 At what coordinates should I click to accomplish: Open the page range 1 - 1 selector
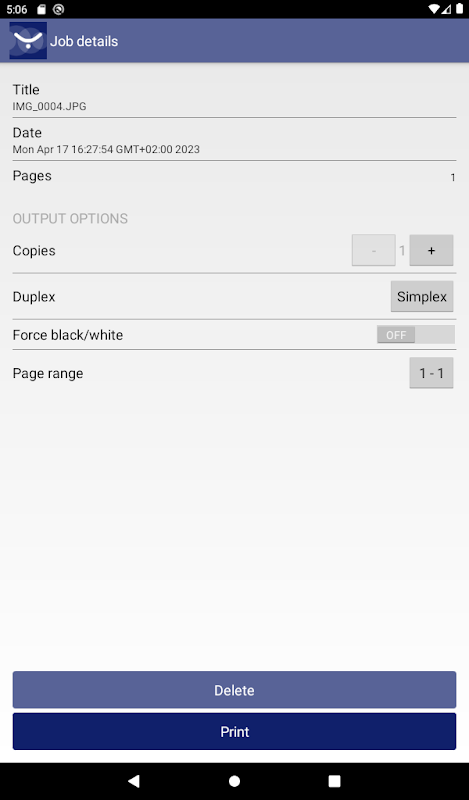(431, 373)
